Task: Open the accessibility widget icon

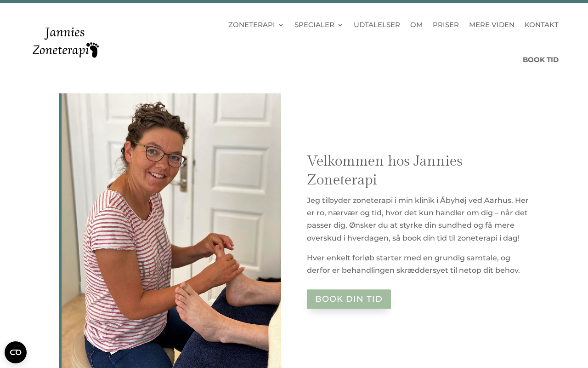Action: [16, 352]
